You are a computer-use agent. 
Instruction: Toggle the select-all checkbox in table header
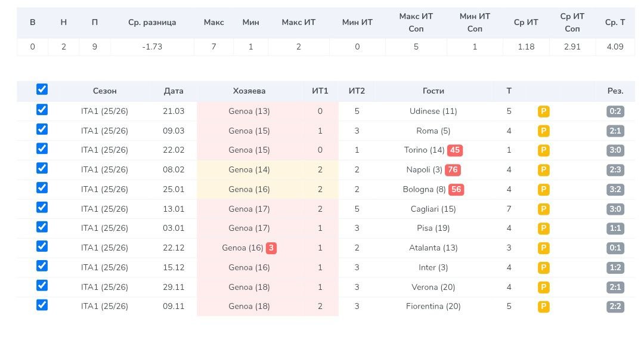42,89
